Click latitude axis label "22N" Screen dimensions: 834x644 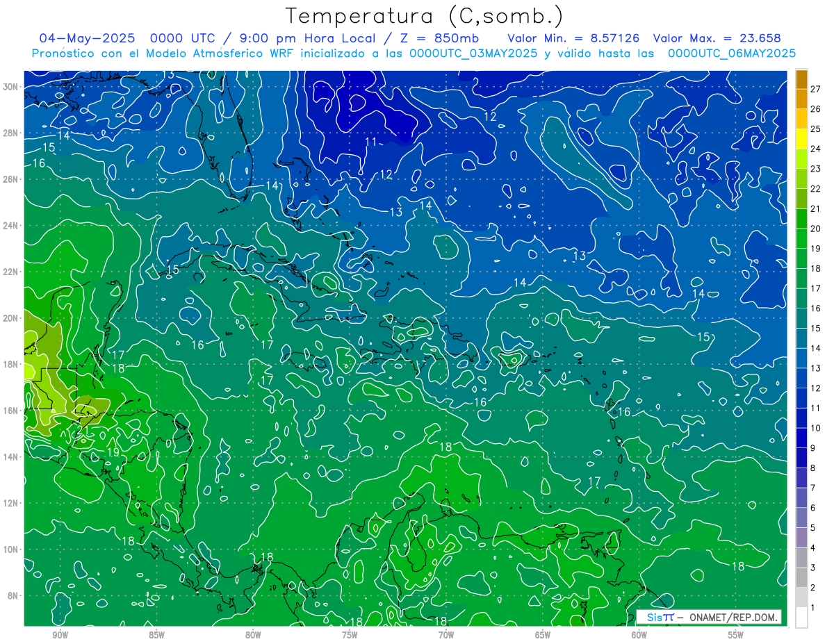[x=10, y=272]
